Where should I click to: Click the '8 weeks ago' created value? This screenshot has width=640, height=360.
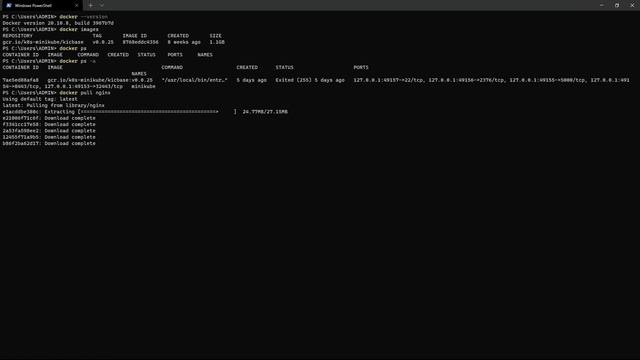click(x=184, y=42)
